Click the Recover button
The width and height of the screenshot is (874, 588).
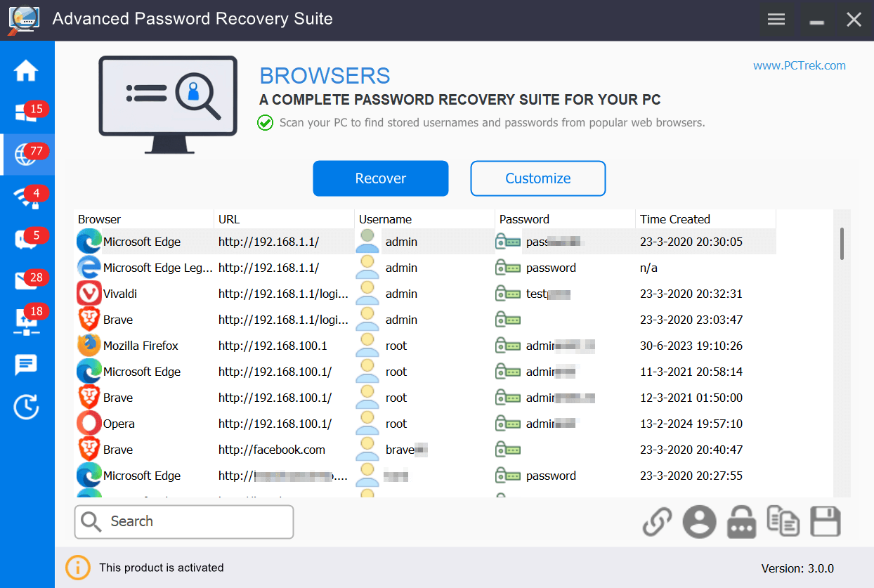point(380,178)
